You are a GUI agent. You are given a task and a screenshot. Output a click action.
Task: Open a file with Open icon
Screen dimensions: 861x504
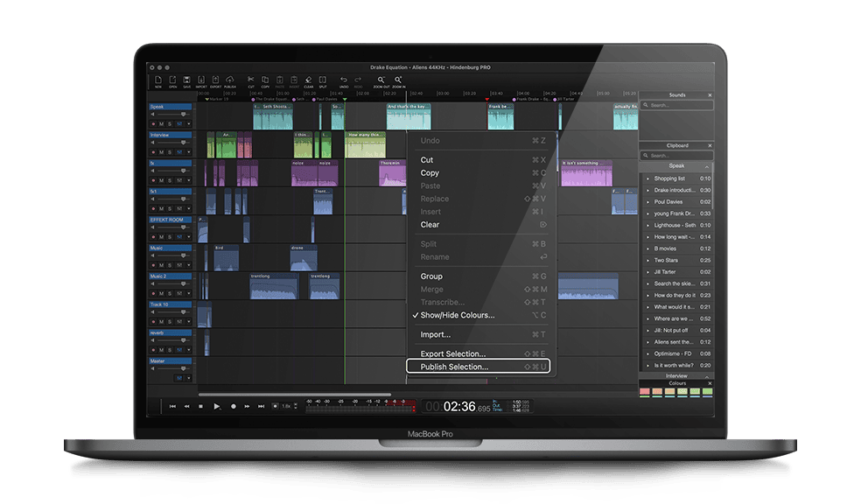(x=172, y=80)
